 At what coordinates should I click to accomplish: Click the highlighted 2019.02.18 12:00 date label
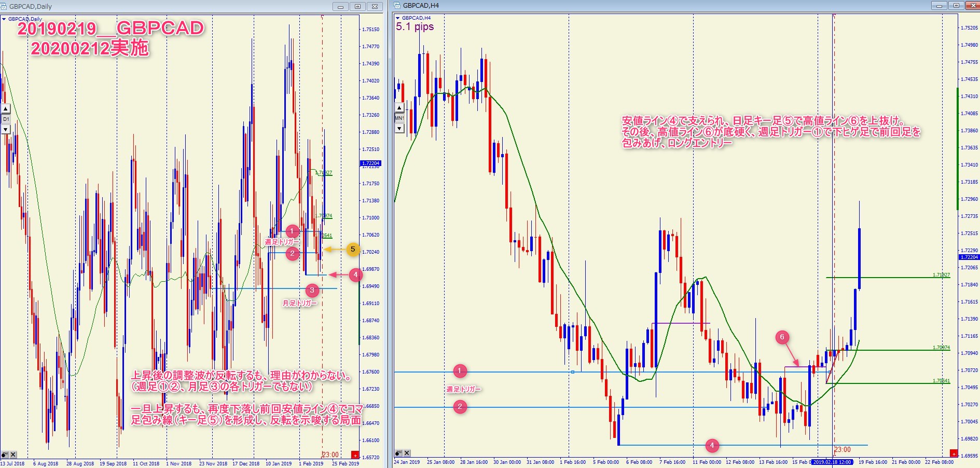pyautogui.click(x=833, y=462)
